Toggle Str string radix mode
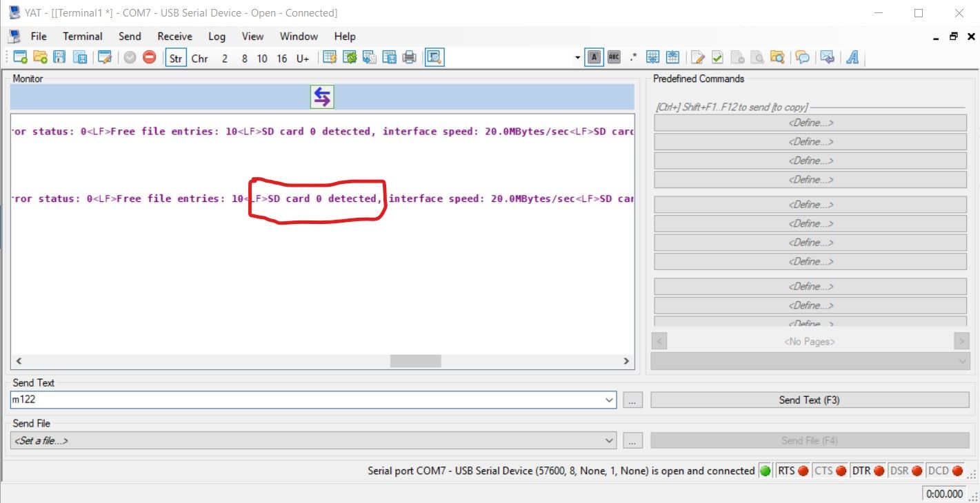Image resolution: width=980 pixels, height=503 pixels. 176,58
